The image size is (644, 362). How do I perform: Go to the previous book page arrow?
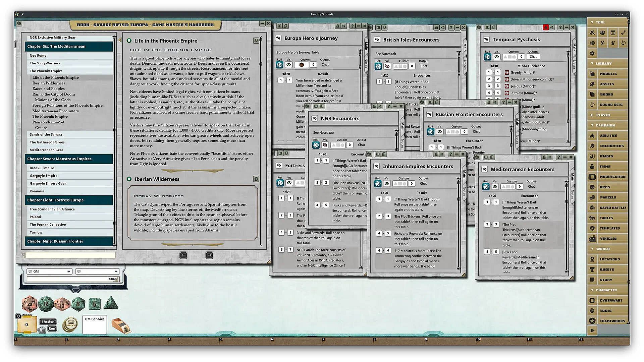(x=183, y=255)
